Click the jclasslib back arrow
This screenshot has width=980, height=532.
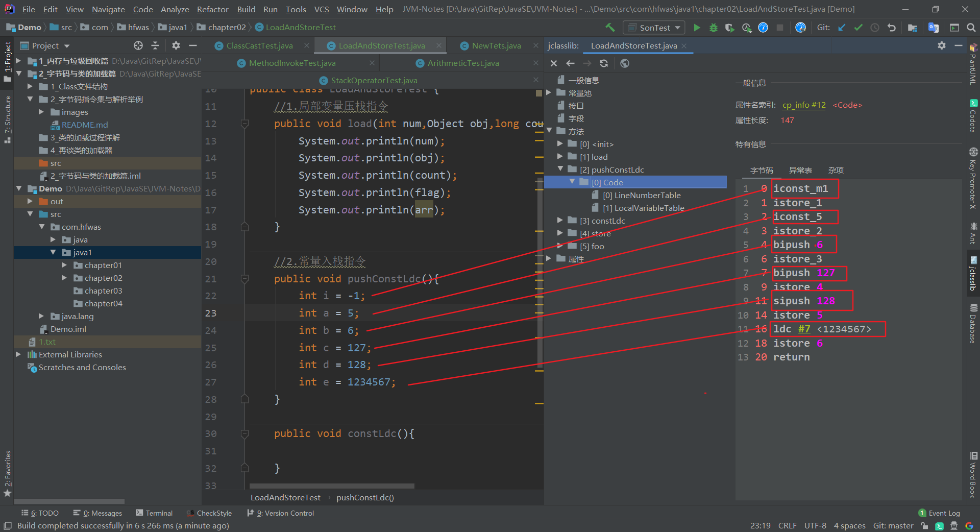pos(571,63)
